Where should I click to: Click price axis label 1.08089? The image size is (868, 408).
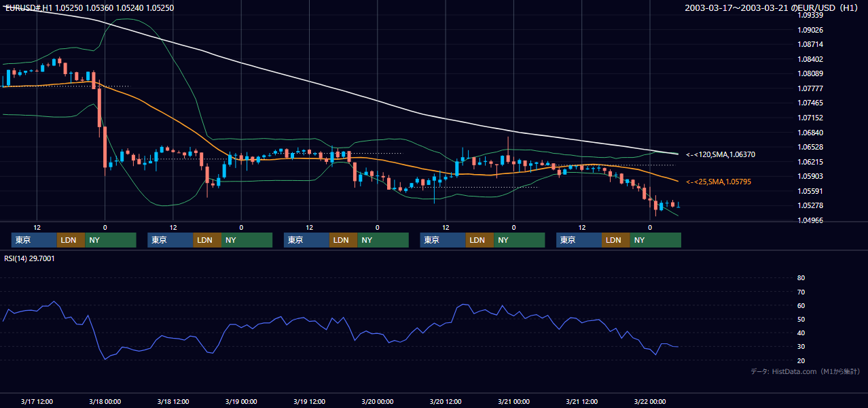(x=810, y=73)
